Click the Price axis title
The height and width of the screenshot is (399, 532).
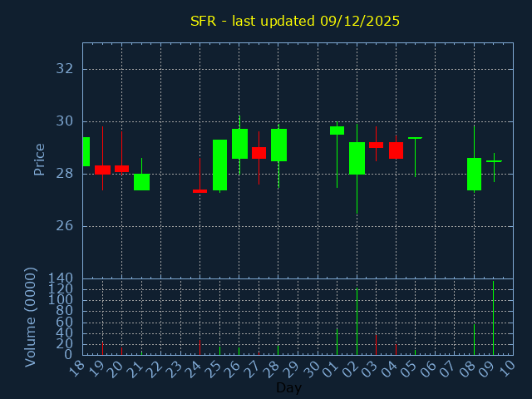click(x=39, y=159)
